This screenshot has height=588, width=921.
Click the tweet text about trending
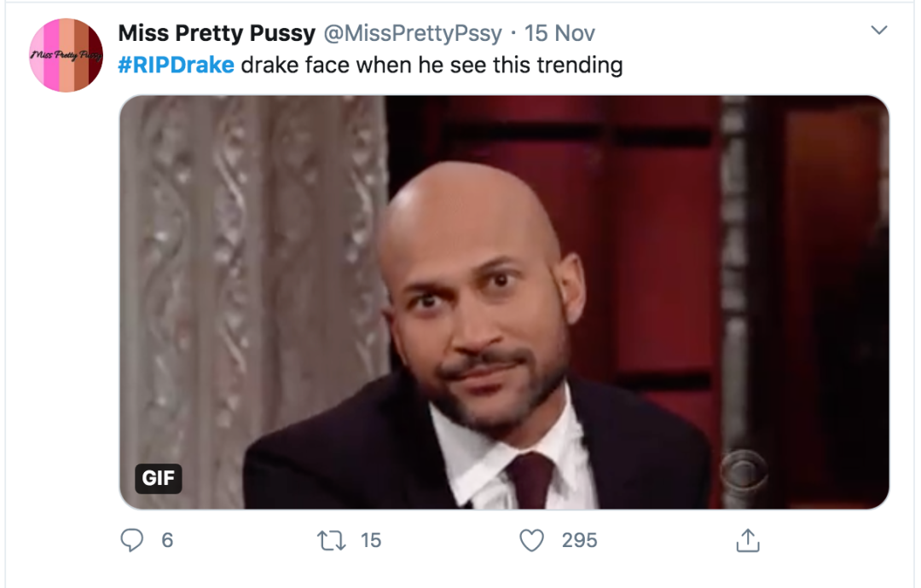click(x=432, y=65)
